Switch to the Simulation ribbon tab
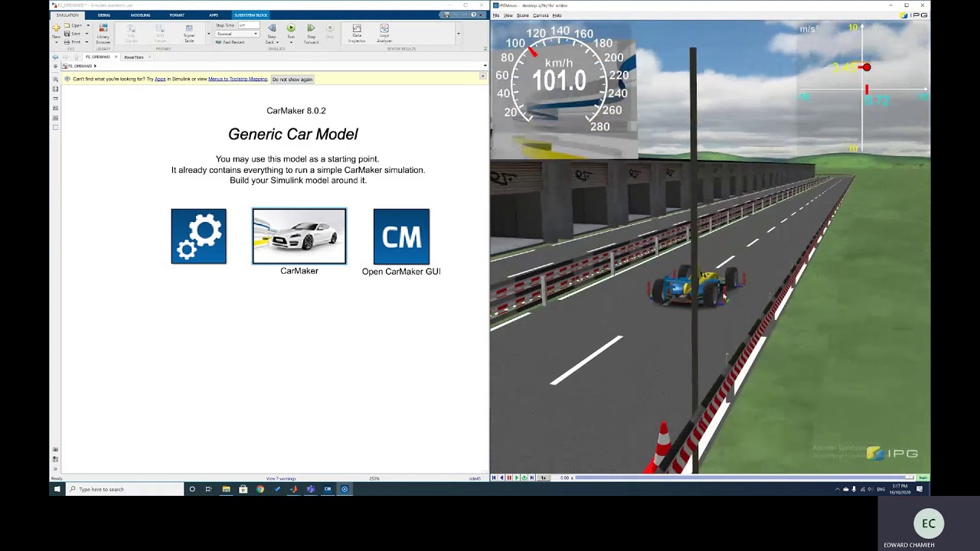Viewport: 980px width, 551px height. 67,15
